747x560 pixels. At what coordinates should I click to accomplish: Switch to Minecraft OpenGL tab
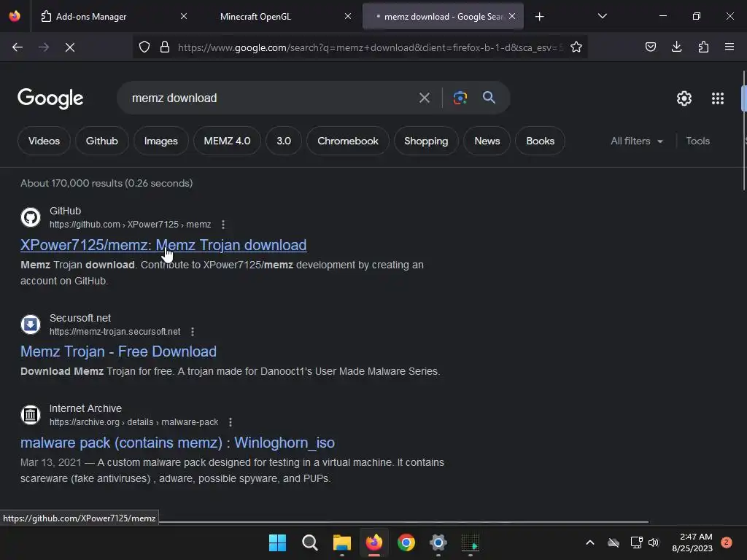coord(279,16)
